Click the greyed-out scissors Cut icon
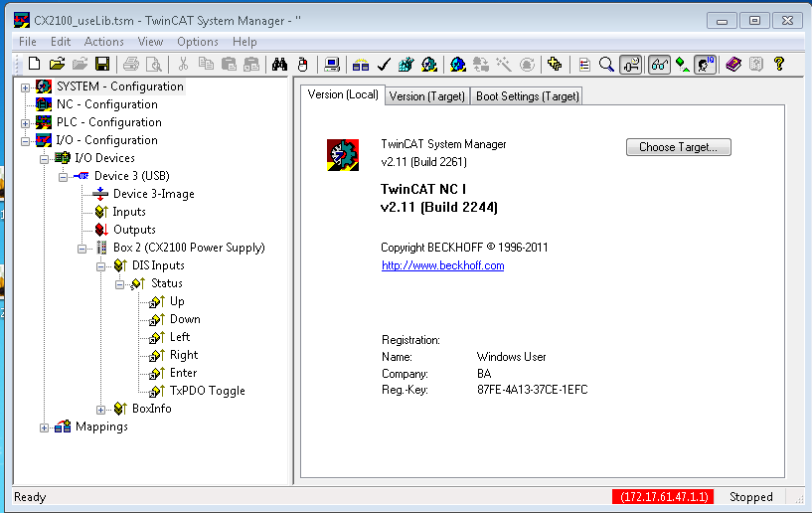Screen dimensions: 812x513 pyautogui.click(x=183, y=65)
